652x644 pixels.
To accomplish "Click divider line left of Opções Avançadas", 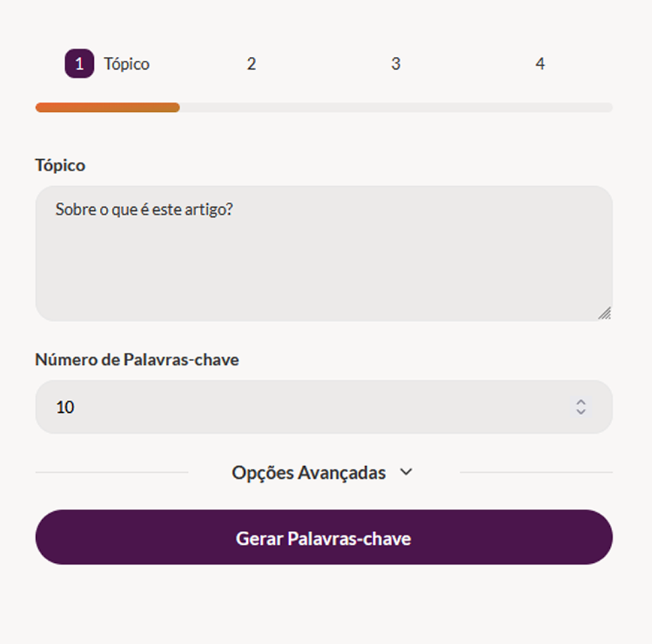I will [x=111, y=472].
